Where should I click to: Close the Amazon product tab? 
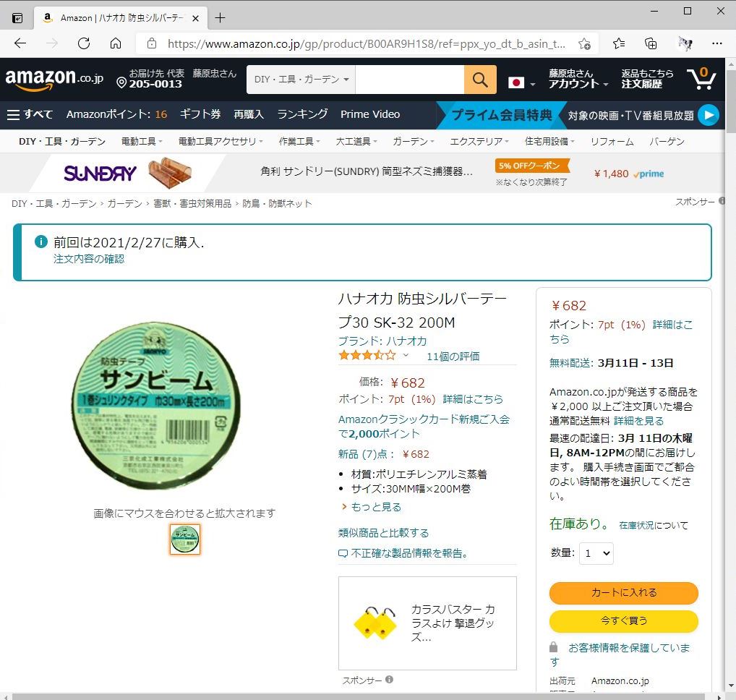[196, 18]
